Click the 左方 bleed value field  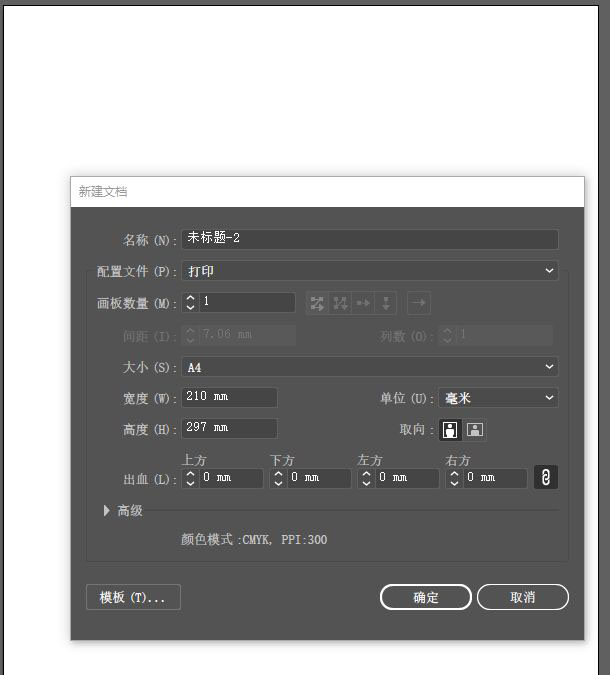click(x=407, y=478)
